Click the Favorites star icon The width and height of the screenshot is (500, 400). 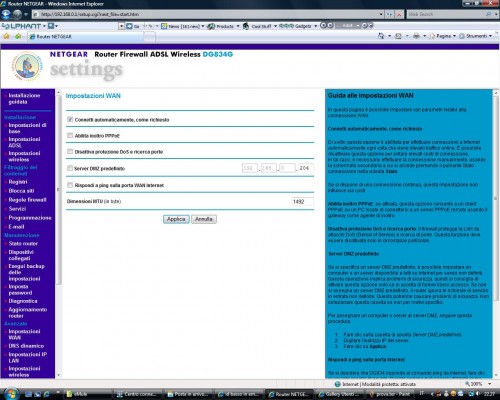(x=6, y=36)
